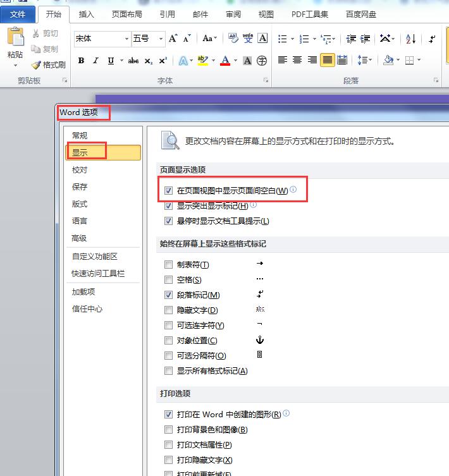Apply subscript formatting
The height and width of the screenshot is (476, 449).
[149, 61]
